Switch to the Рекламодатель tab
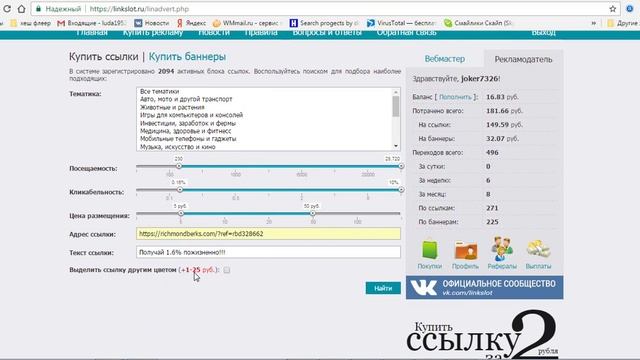This screenshot has height=360, width=640. tap(523, 59)
